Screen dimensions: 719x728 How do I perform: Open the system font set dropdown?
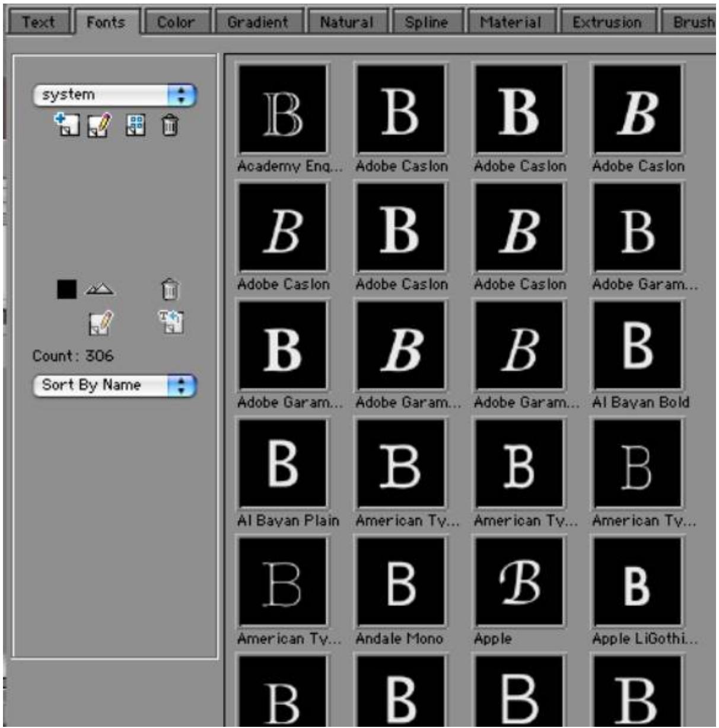(114, 95)
